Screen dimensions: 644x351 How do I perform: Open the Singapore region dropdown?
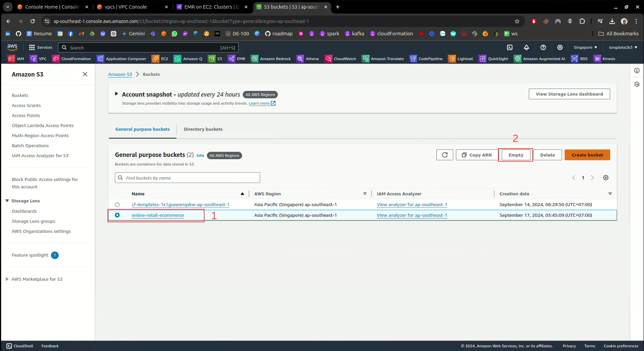click(585, 48)
